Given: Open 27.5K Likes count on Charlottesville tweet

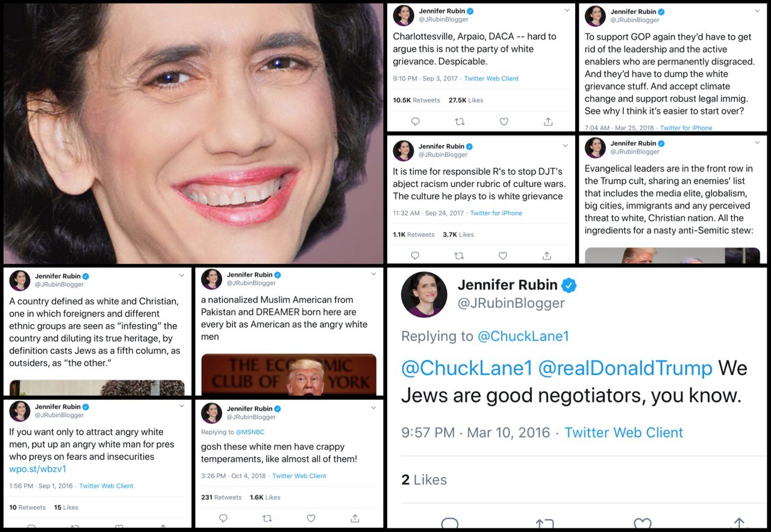Looking at the screenshot, I should point(466,100).
